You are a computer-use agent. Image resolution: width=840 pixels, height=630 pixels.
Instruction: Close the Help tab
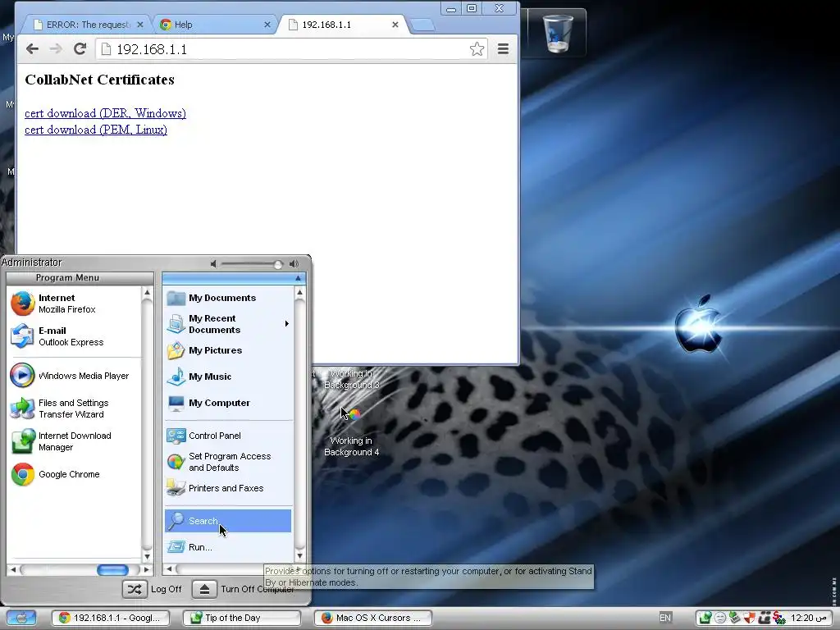(267, 25)
